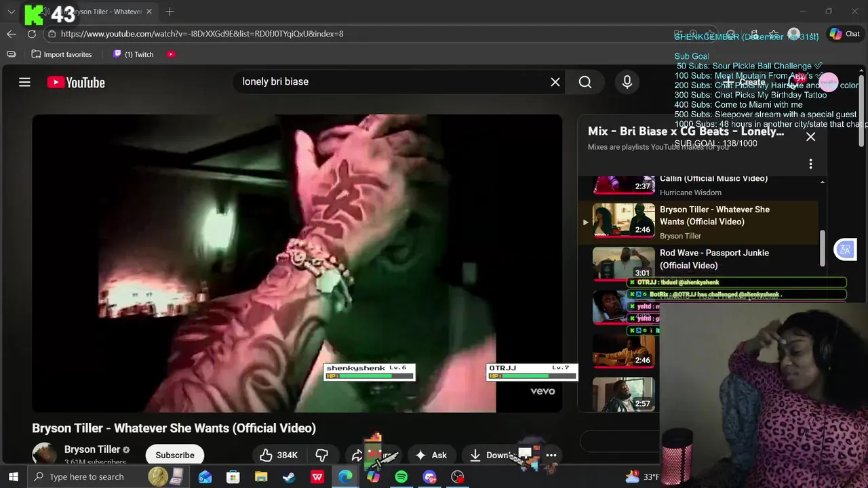
Task: Subscribe to Bryson Tiller's channel
Action: click(x=175, y=455)
